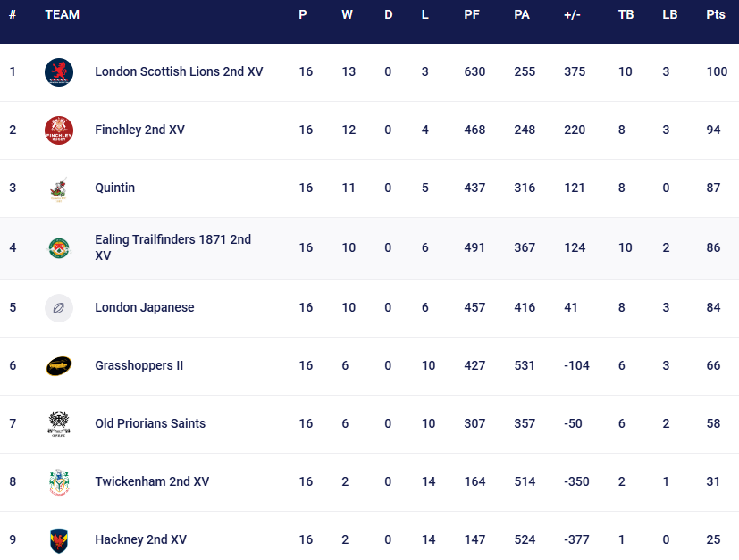The width and height of the screenshot is (739, 560).
Task: Click the Old Priorians Saints crest
Action: 59,424
